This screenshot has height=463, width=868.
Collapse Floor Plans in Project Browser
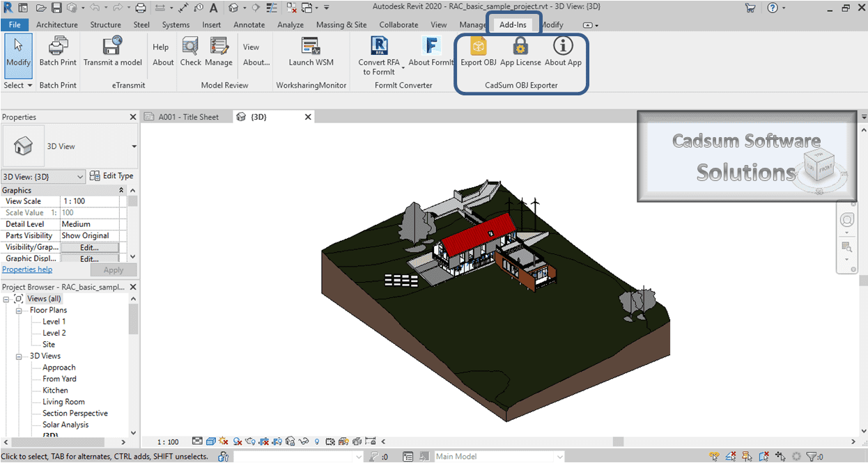click(x=20, y=310)
